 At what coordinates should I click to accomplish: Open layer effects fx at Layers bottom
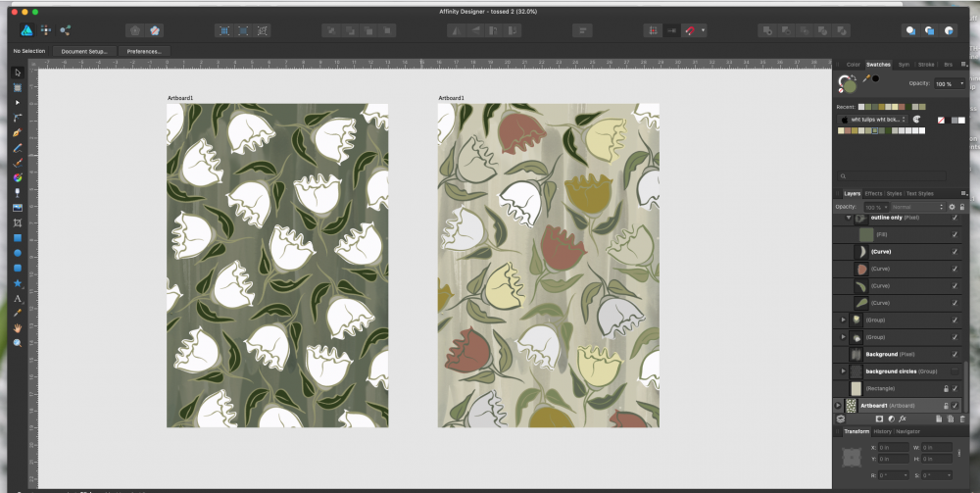pyautogui.click(x=903, y=419)
